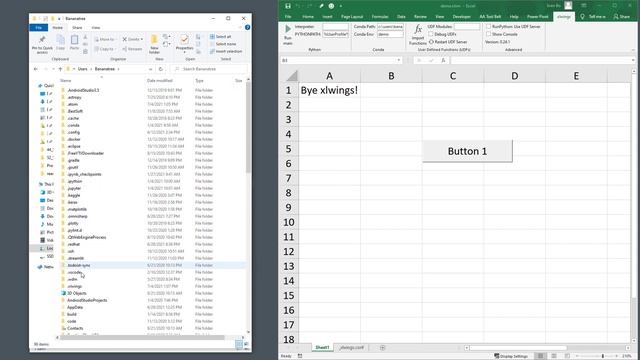Click Select all in Explorer ribbon
The image size is (640, 360).
pyautogui.click(x=220, y=37)
